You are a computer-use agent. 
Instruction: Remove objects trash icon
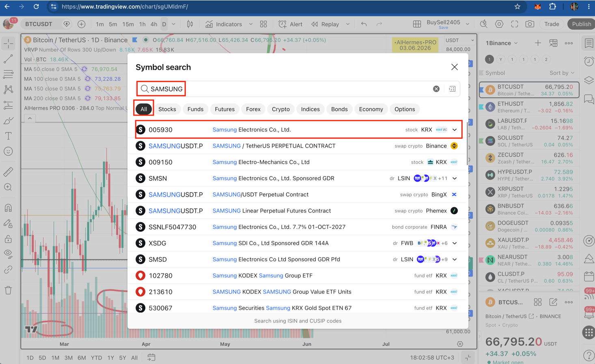coord(8,290)
